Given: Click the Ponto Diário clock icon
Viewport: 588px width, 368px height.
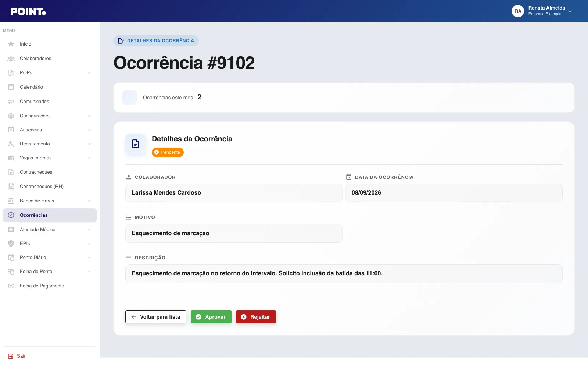Looking at the screenshot, I should 11,258.
